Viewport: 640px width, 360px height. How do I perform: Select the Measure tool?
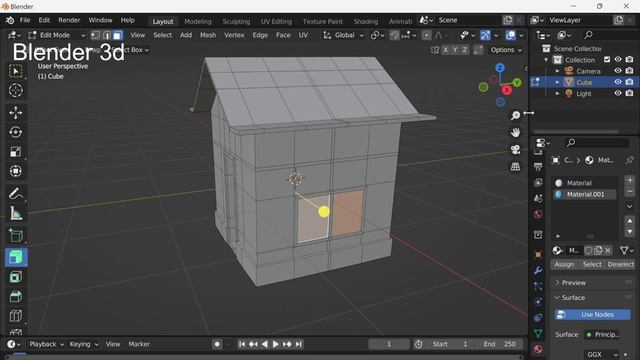pyautogui.click(x=16, y=213)
